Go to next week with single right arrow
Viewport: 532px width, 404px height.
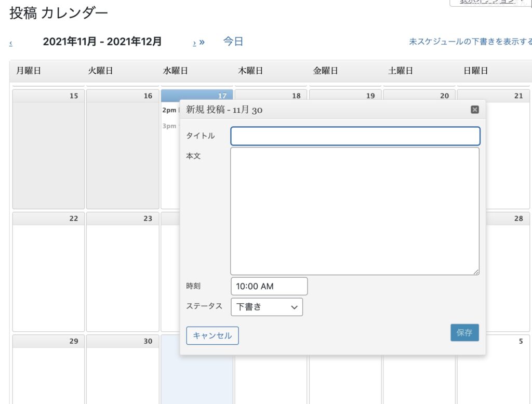point(194,43)
